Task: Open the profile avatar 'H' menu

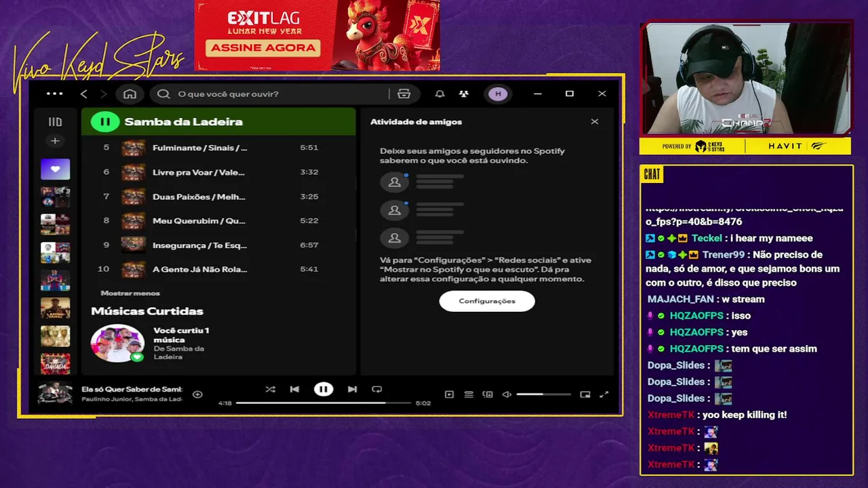Action: (x=498, y=94)
